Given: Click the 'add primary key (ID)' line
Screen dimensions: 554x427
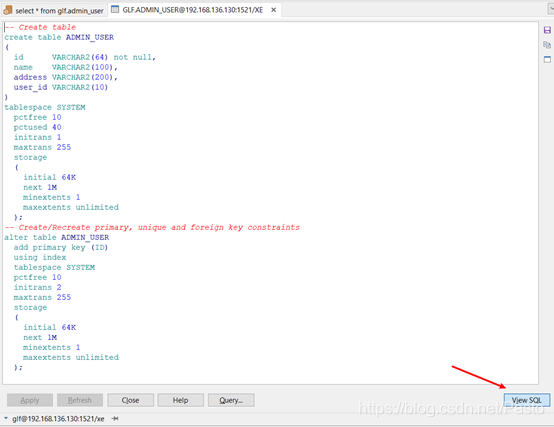Looking at the screenshot, I should point(61,247).
